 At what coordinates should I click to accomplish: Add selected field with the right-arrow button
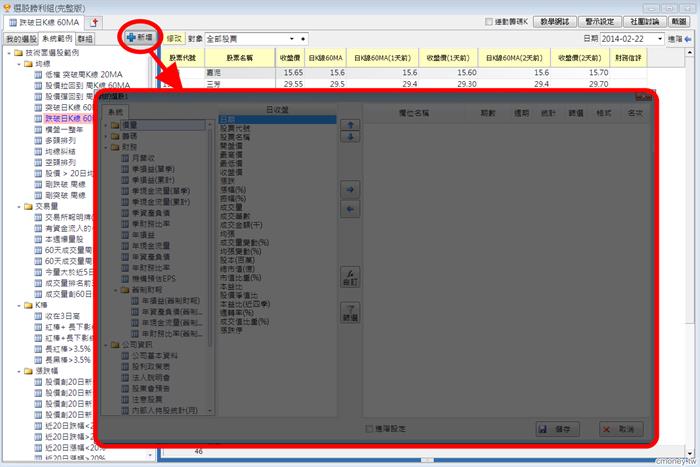pyautogui.click(x=350, y=190)
